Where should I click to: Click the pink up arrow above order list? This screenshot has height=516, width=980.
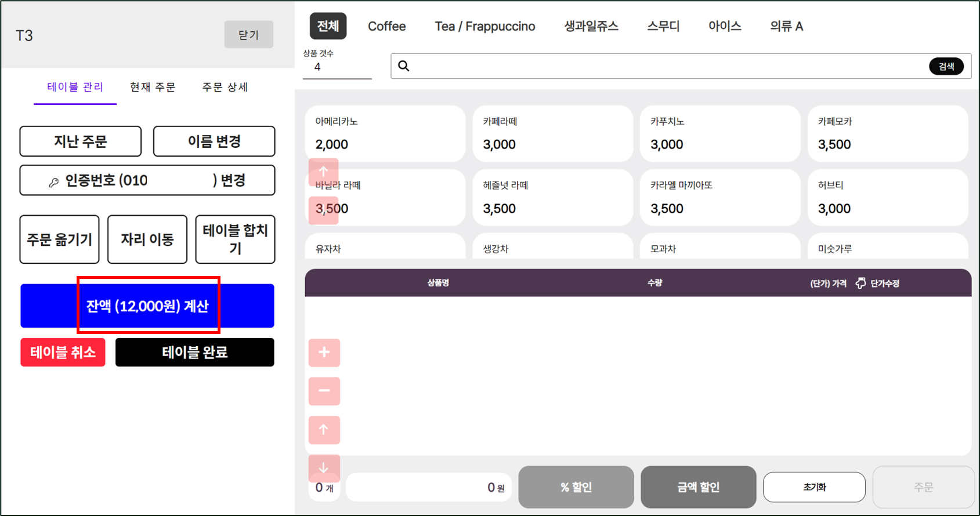tap(324, 430)
